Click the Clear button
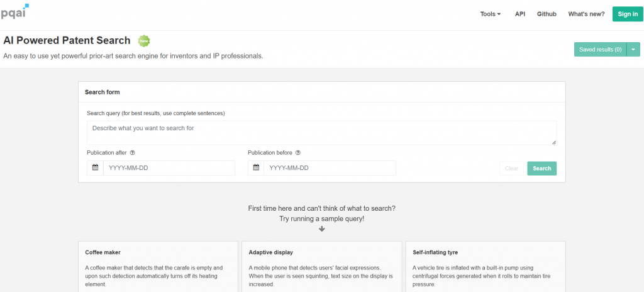 click(x=512, y=168)
